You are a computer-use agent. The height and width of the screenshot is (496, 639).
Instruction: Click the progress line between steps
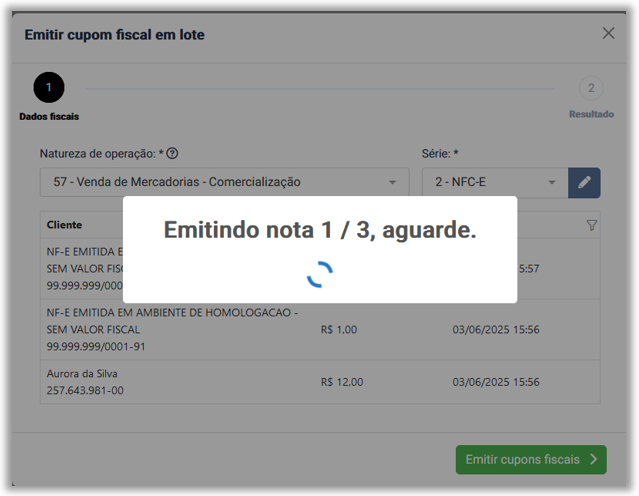coord(320,88)
